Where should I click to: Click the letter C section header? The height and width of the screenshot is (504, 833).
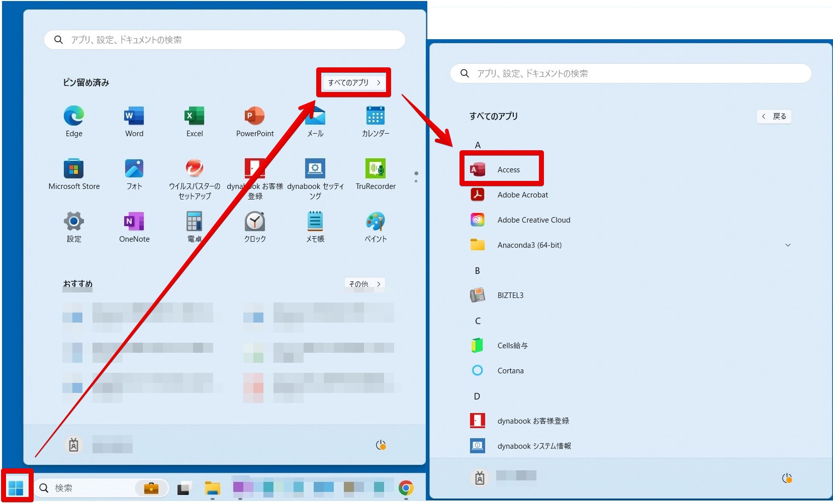point(478,321)
